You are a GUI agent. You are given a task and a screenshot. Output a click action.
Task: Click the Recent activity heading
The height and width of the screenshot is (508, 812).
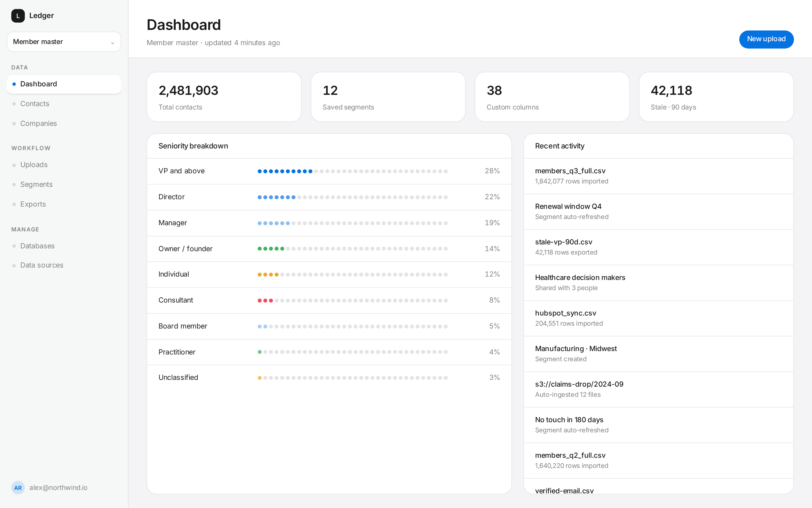click(x=560, y=146)
